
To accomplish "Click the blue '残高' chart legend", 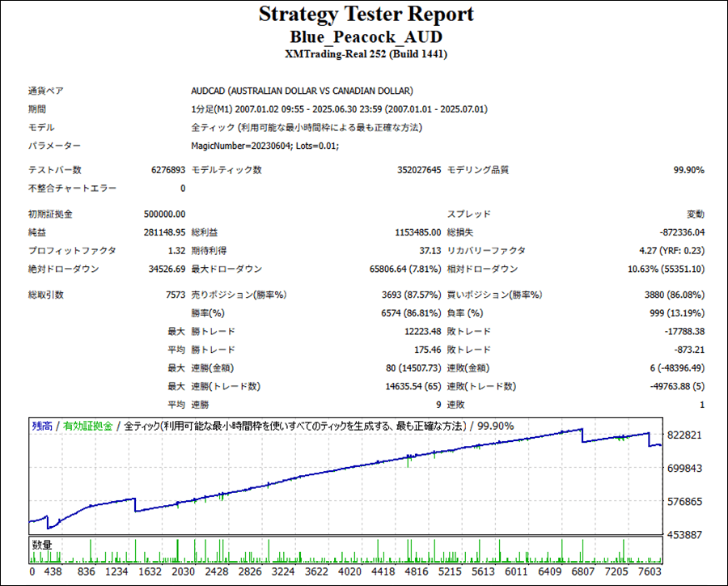I will (x=42, y=426).
